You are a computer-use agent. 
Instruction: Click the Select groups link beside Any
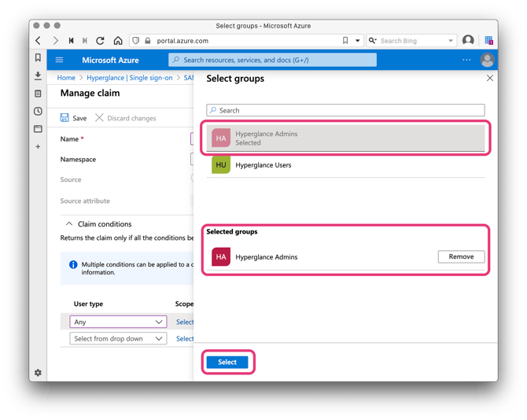(185, 322)
